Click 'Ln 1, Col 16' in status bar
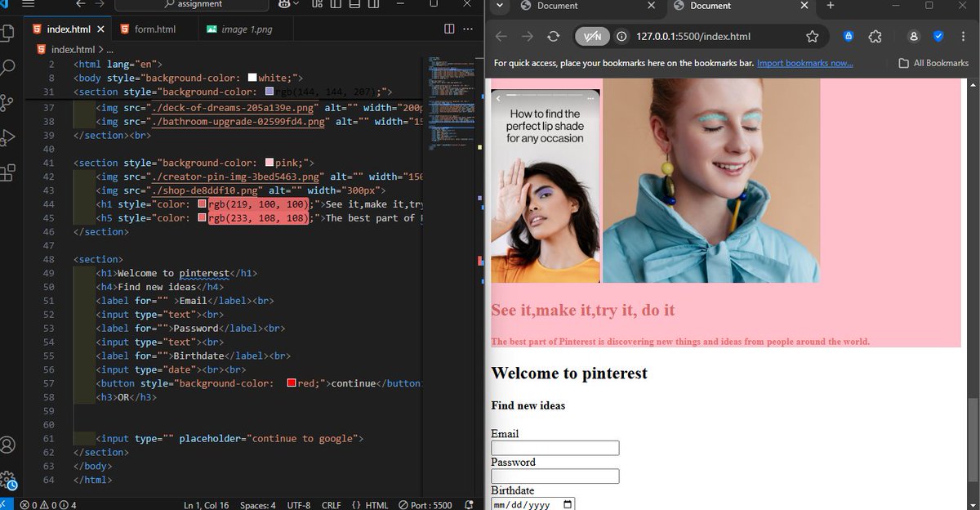Screen dimensions: 980x510 [206, 505]
